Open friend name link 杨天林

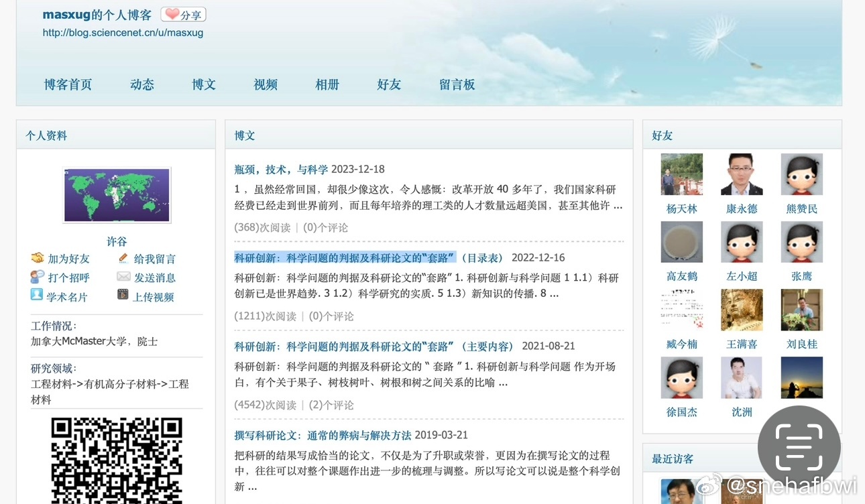(x=682, y=209)
